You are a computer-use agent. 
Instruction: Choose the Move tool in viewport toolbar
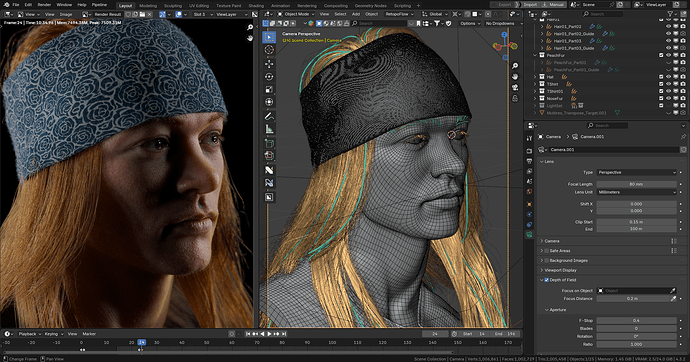click(269, 64)
